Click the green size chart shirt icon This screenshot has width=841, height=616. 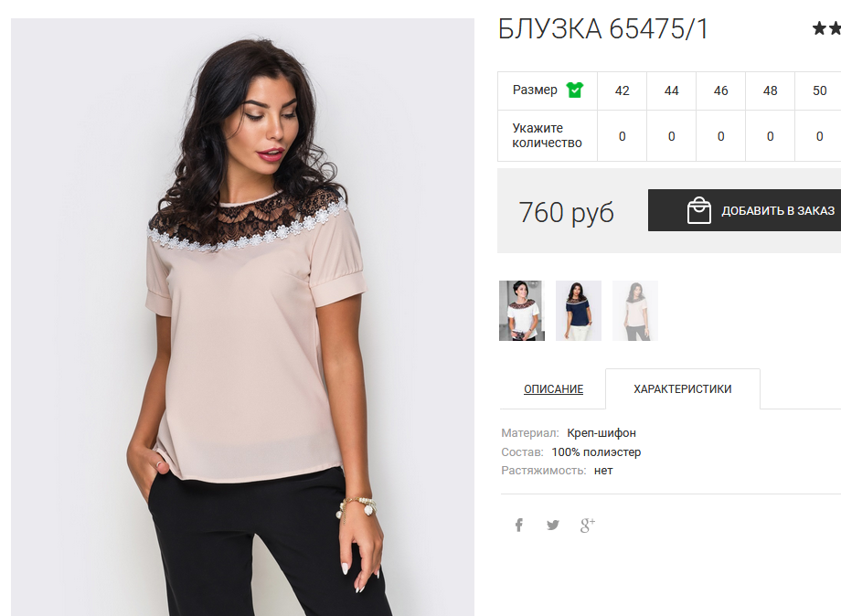click(x=575, y=90)
